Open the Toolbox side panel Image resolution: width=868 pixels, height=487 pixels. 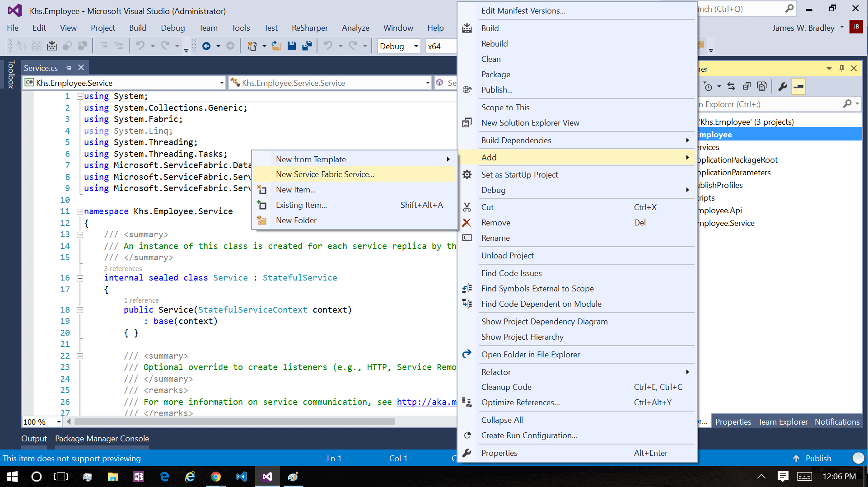click(11, 74)
